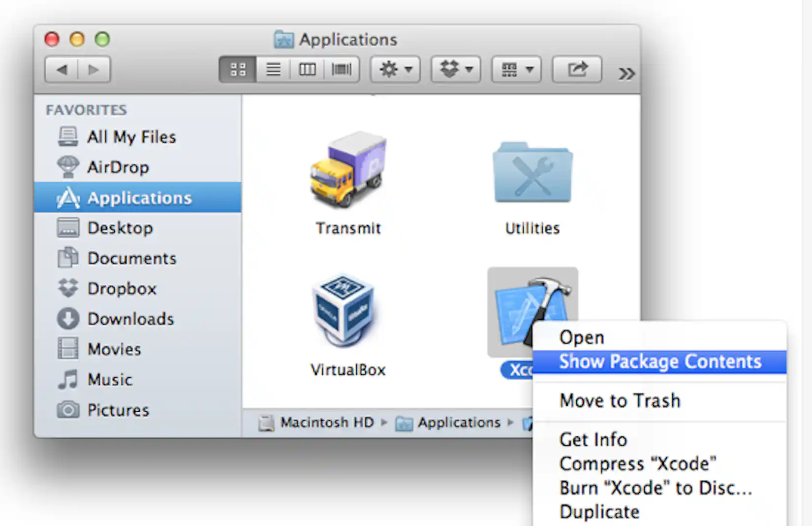Open Documents from the sidebar
The height and width of the screenshot is (526, 812).
click(138, 258)
